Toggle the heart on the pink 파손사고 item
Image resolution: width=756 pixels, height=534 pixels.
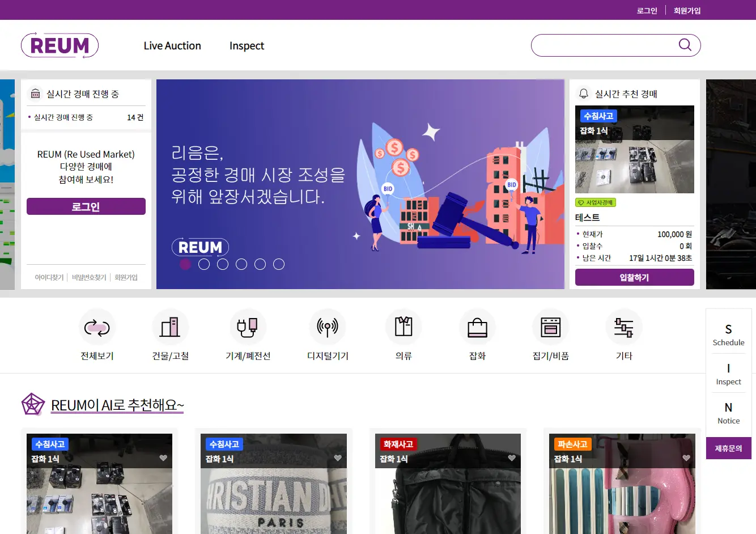(x=685, y=457)
